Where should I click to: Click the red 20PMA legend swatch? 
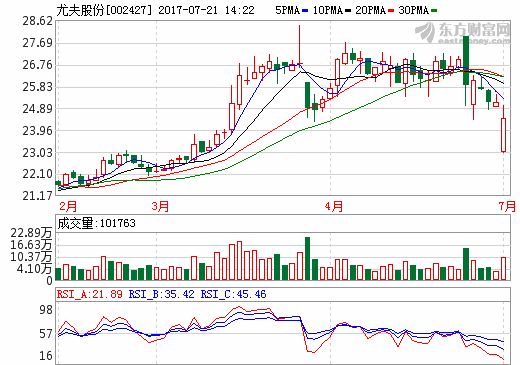(x=391, y=11)
